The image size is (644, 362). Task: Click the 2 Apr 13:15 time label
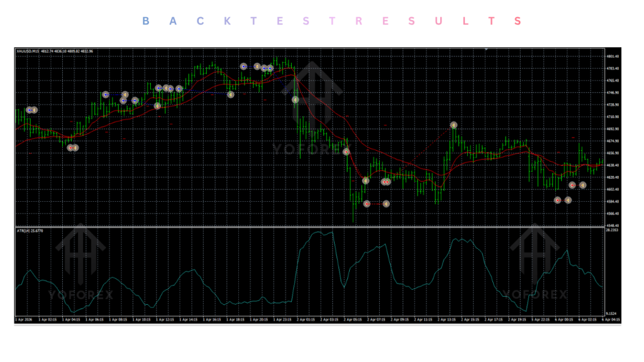(x=447, y=319)
